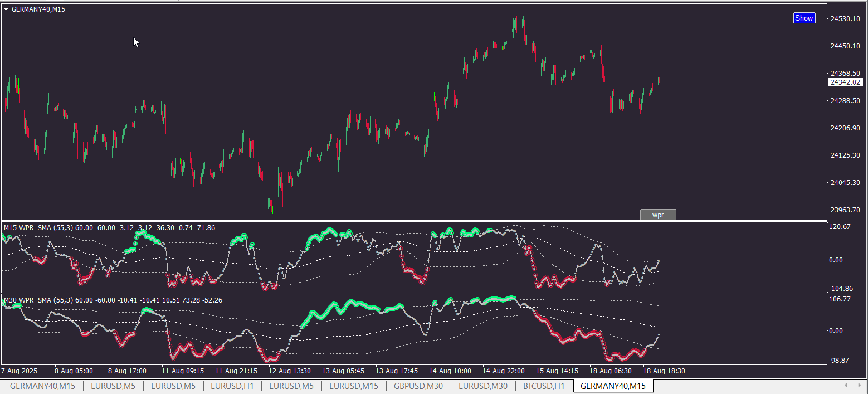Viewport: 868px width, 394px height.
Task: Open the BTCUSD,H1 chart tab
Action: tap(544, 386)
